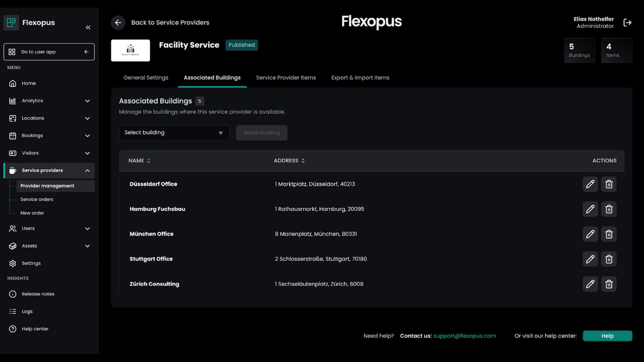Click the Settings gear in the sidebar
This screenshot has height=362, width=644.
13,263
